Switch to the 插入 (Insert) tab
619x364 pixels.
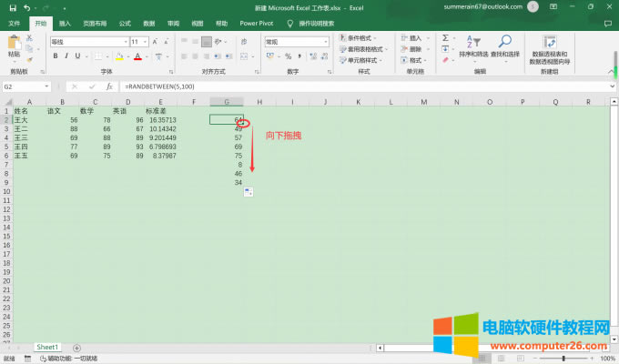click(x=65, y=23)
